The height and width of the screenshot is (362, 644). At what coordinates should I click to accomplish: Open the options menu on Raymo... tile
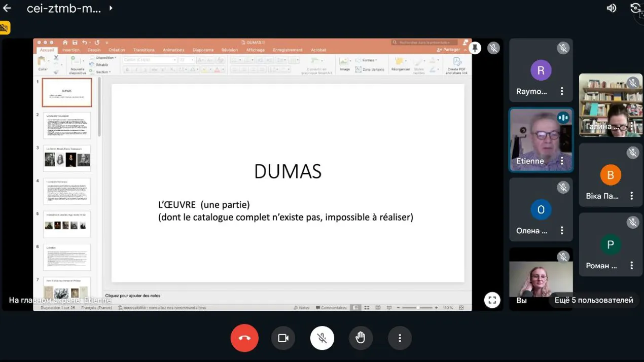pyautogui.click(x=562, y=91)
